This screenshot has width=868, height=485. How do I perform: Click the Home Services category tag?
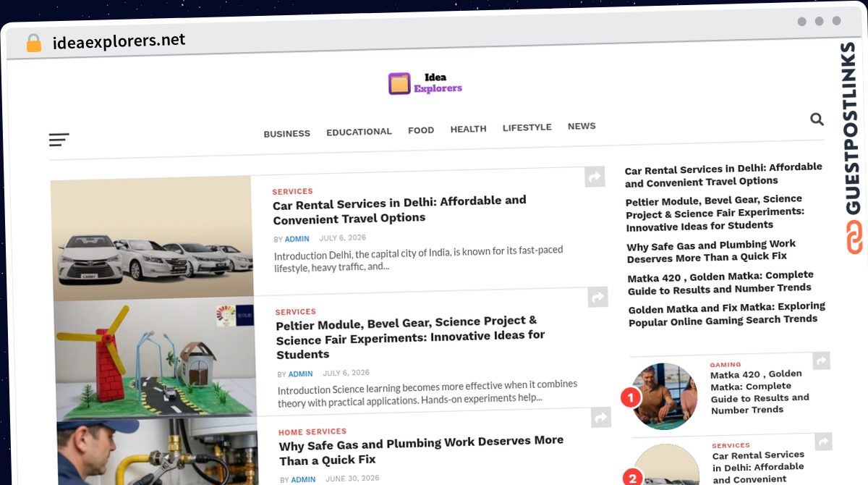point(312,432)
